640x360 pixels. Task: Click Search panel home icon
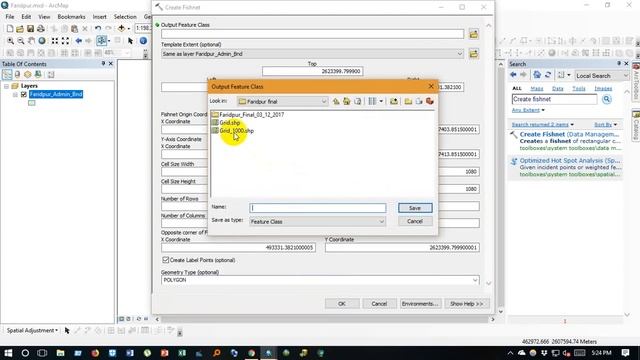coord(537,75)
